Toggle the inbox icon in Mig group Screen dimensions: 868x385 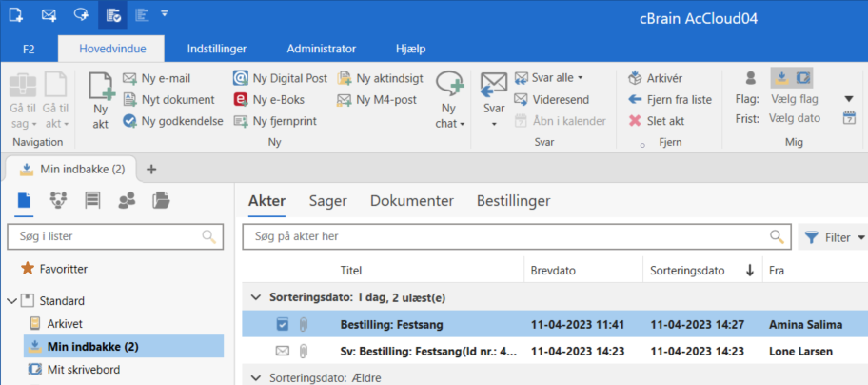(x=779, y=77)
